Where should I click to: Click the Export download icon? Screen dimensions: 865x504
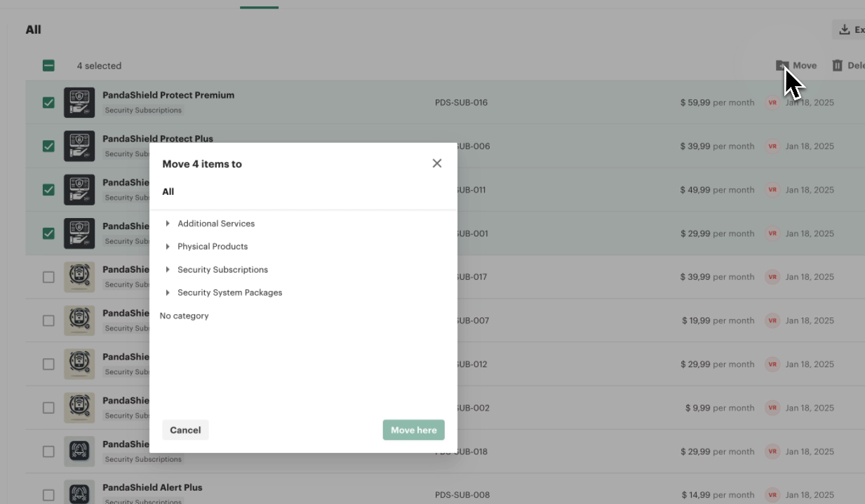(x=845, y=29)
